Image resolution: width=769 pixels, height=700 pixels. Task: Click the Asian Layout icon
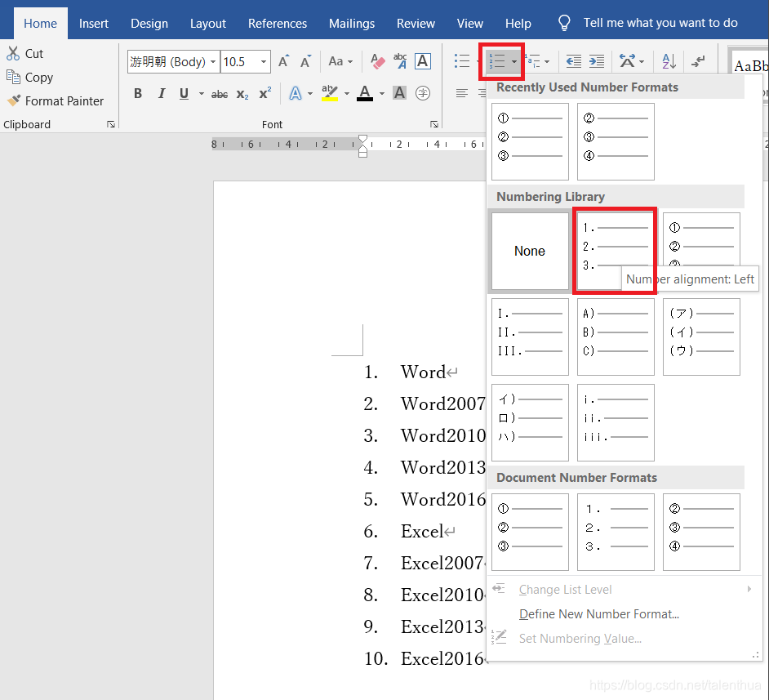coord(627,61)
